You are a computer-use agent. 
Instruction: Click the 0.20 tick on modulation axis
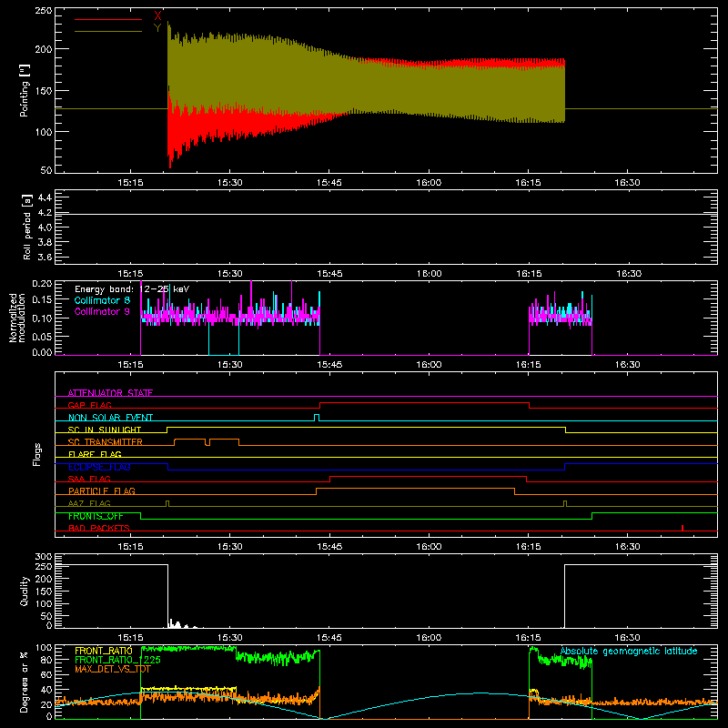click(42, 284)
